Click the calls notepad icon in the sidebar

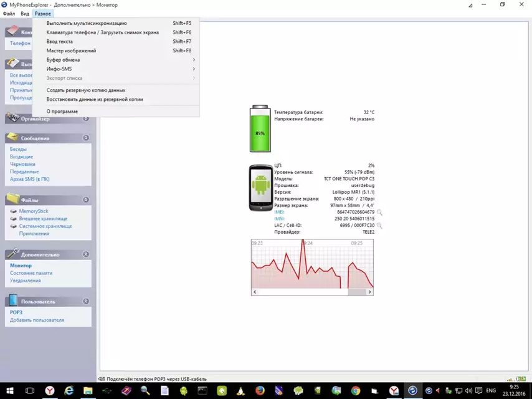[x=13, y=63]
